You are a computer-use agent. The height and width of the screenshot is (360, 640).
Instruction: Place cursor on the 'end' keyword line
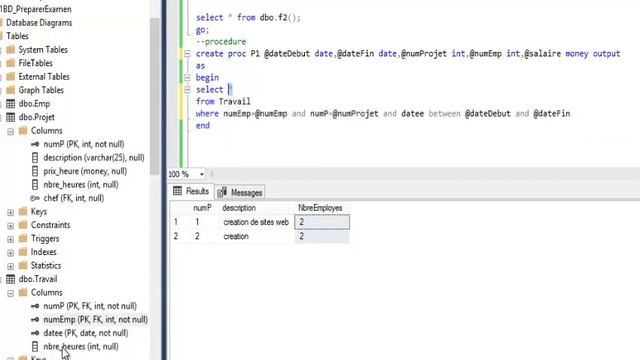click(203, 126)
